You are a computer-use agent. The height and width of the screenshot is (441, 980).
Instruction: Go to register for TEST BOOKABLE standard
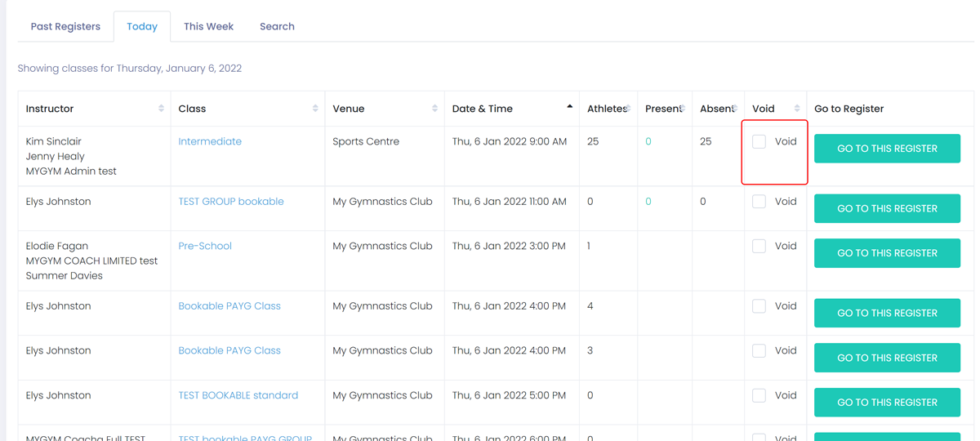tap(887, 403)
